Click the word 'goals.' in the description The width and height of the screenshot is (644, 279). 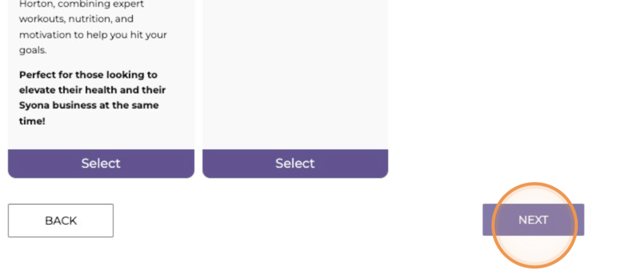click(x=33, y=50)
